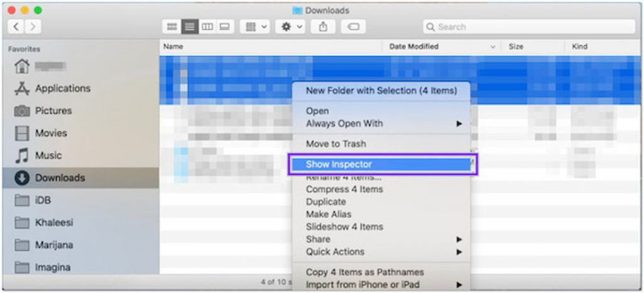The height and width of the screenshot is (293, 644).
Task: Open the group-by arrange dropdown
Action: point(255,27)
